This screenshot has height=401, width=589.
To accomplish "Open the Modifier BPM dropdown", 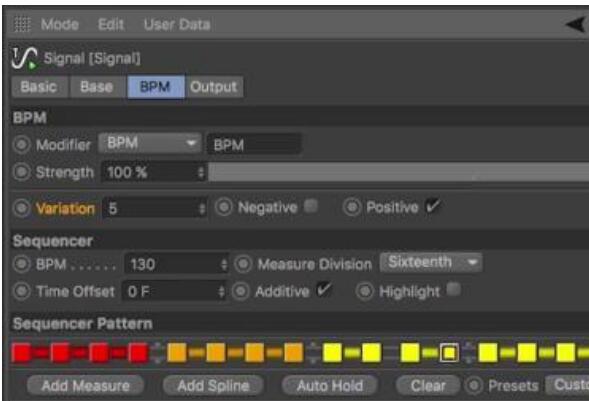I will [x=150, y=143].
